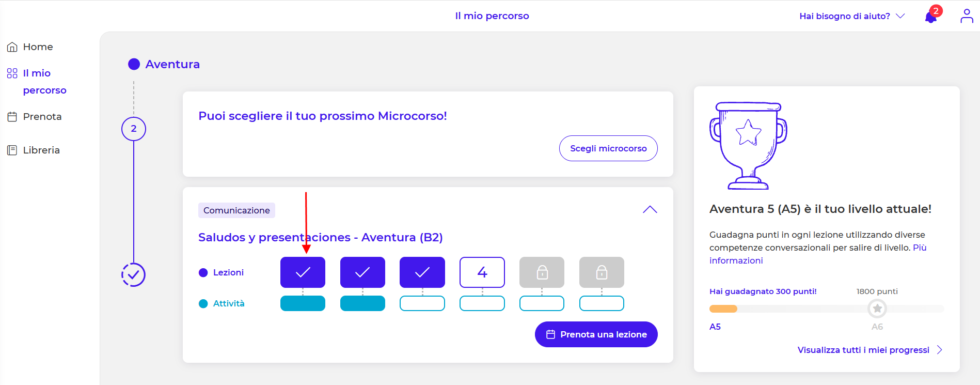The height and width of the screenshot is (385, 980).
Task: Open the second completed lesson checkmark tile
Action: (x=362, y=272)
